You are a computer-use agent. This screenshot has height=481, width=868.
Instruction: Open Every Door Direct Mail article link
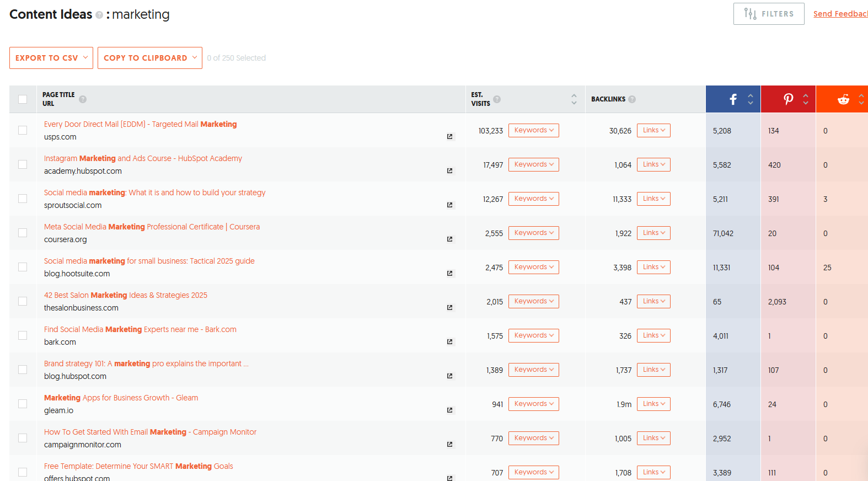(x=141, y=124)
